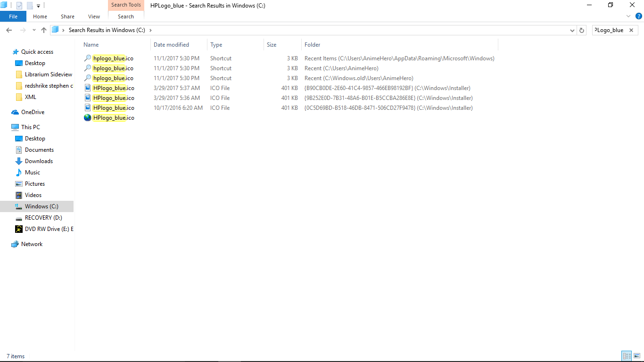
Task: Click the 7 items count in status bar
Action: tap(16, 356)
